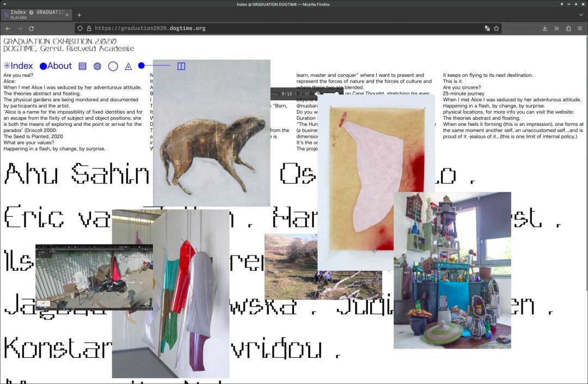This screenshot has width=588, height=384.
Task: Reload the current page
Action: tap(32, 28)
